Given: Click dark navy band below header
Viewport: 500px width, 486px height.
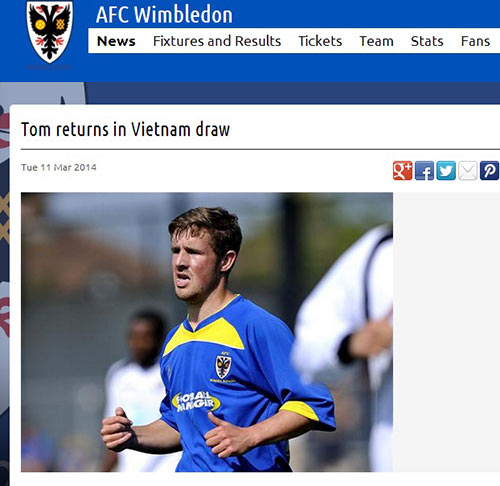Looking at the screenshot, I should [293, 93].
